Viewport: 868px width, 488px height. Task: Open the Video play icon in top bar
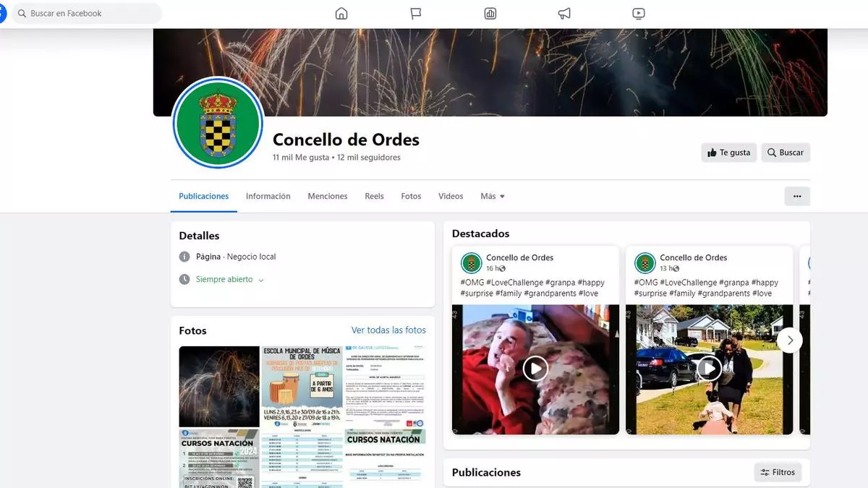(x=638, y=14)
